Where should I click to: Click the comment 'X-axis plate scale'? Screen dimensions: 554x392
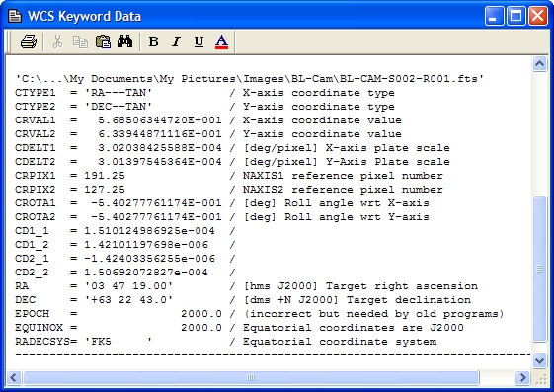(387, 148)
